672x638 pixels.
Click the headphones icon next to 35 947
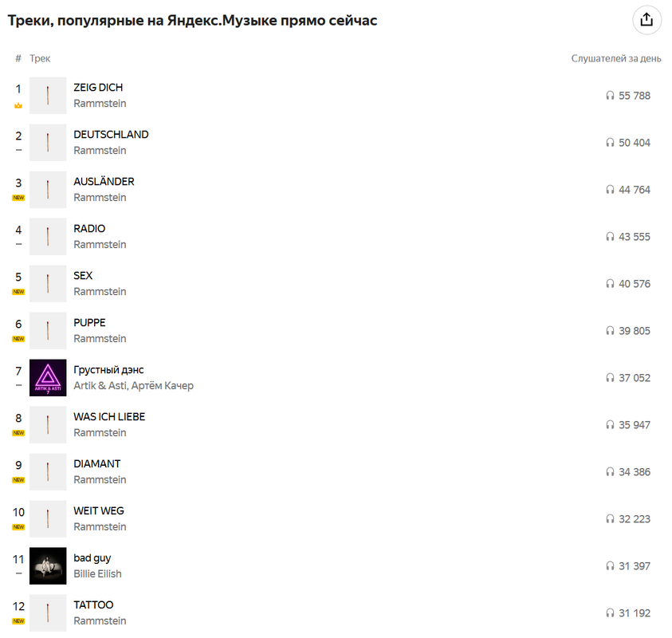[x=611, y=425]
